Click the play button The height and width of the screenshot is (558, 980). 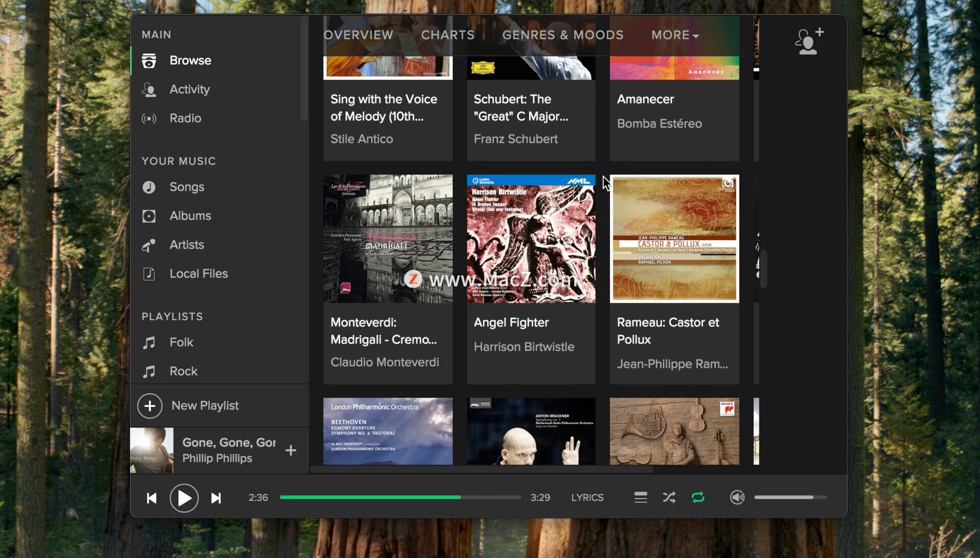(x=184, y=498)
